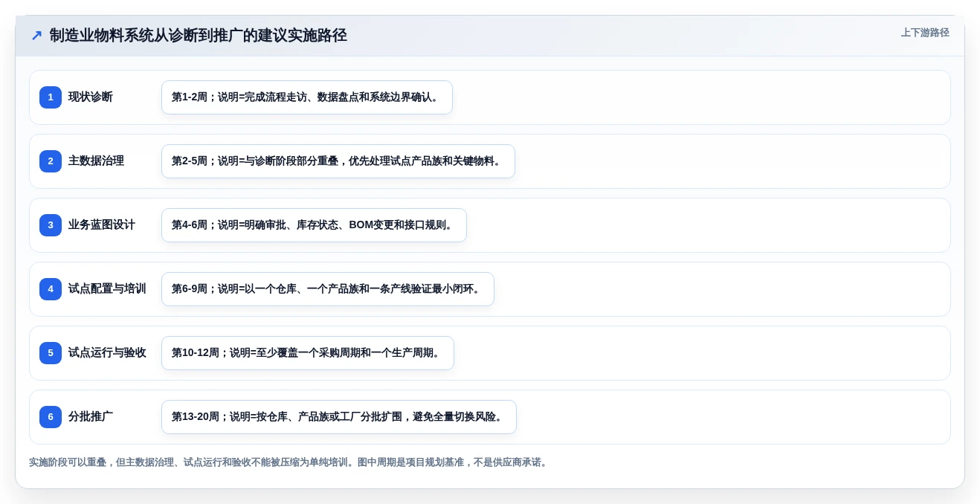
Task: Click the title 制造业物料系统从诊断到推广的建议实施路径
Action: (198, 35)
